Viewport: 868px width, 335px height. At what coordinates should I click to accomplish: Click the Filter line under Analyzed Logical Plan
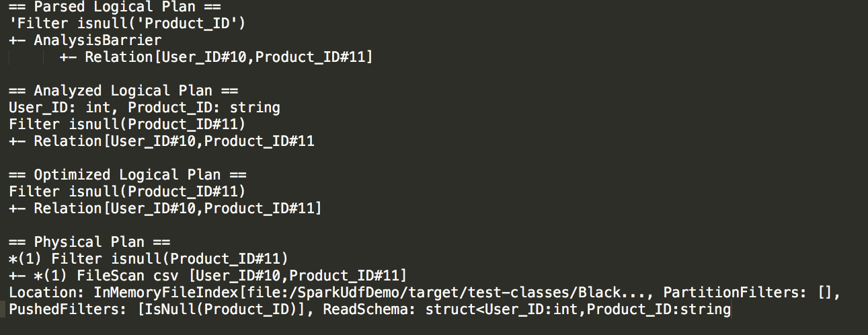[127, 124]
